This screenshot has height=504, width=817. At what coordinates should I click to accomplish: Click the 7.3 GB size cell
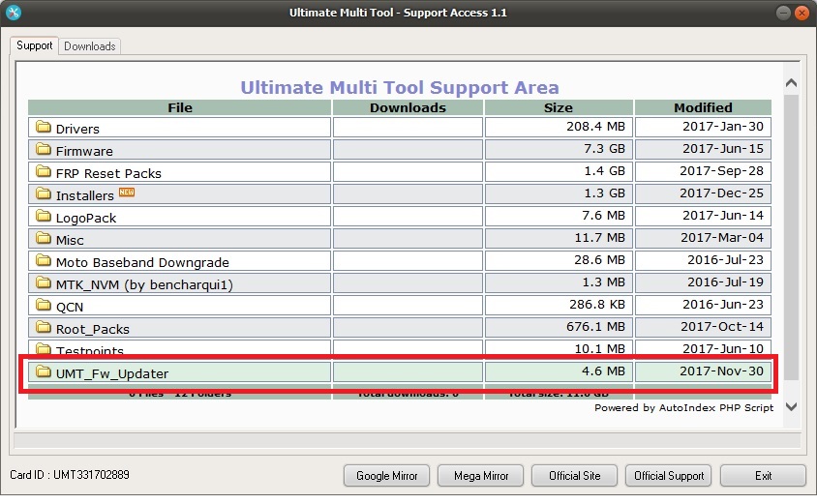pyautogui.click(x=559, y=149)
